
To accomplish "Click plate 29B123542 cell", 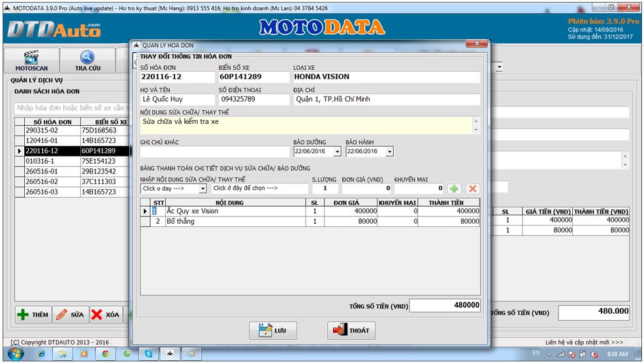I will point(105,172).
